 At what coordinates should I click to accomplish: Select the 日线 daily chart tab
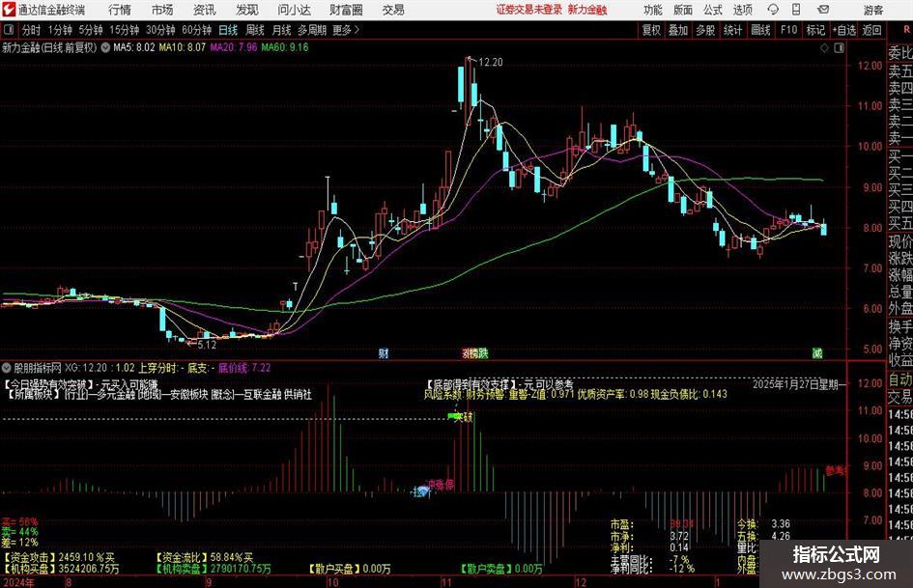tap(228, 30)
